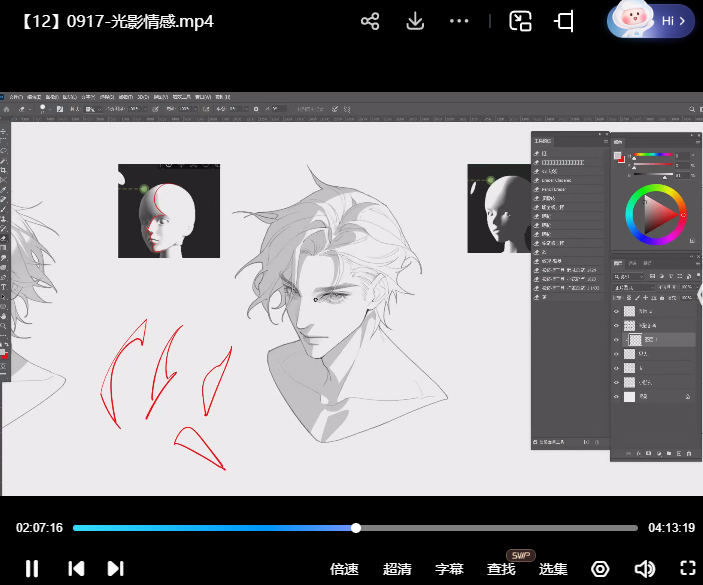Viewport: 703px width, 585px height.
Task: Toggle subtitles with 字幕 button
Action: pyautogui.click(x=449, y=569)
